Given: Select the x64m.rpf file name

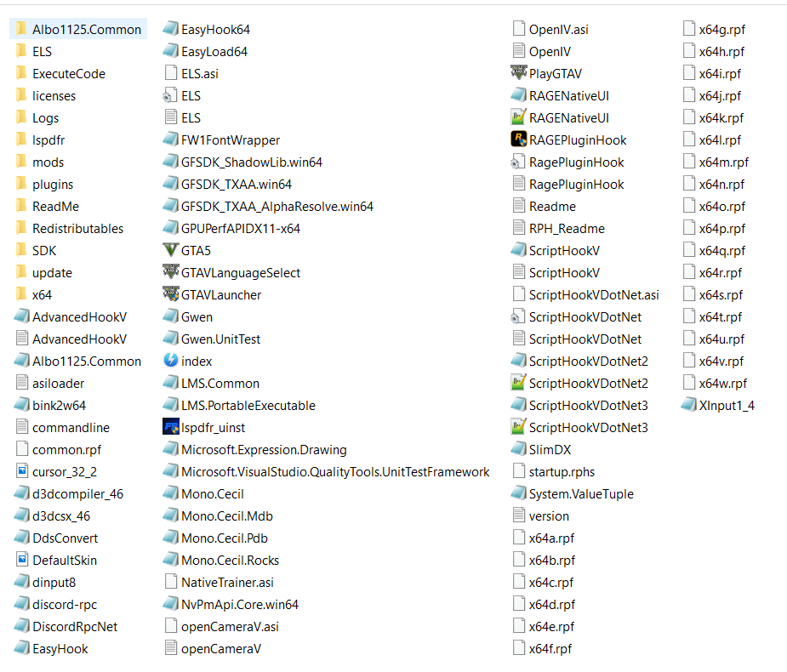Looking at the screenshot, I should (724, 162).
